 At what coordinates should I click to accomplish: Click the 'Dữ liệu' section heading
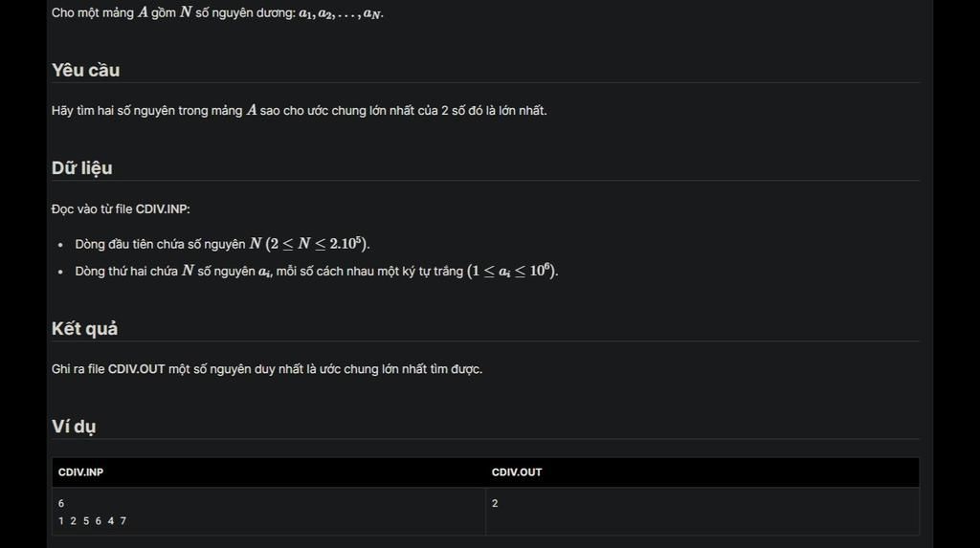(x=82, y=168)
